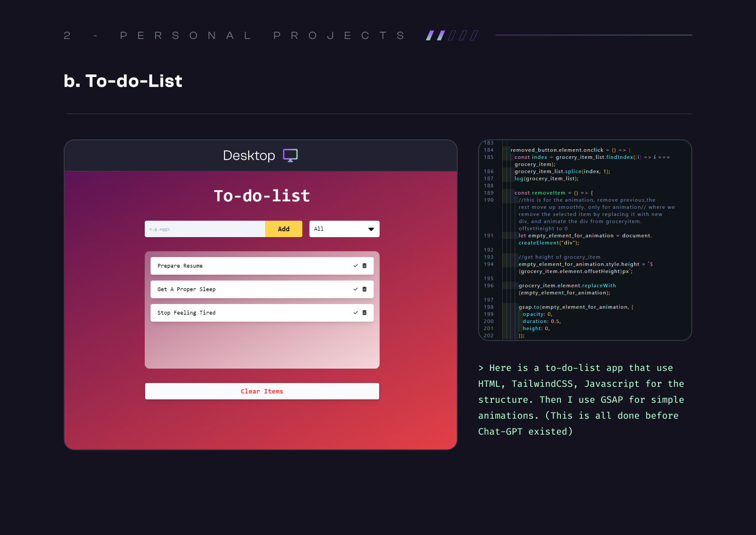Click the 'All' label in filter box

(319, 229)
